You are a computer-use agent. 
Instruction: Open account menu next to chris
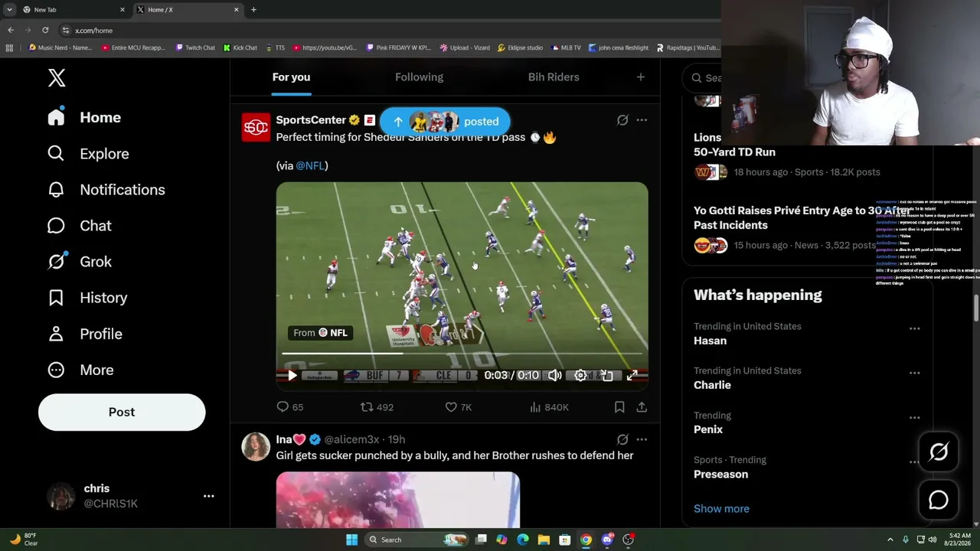208,496
